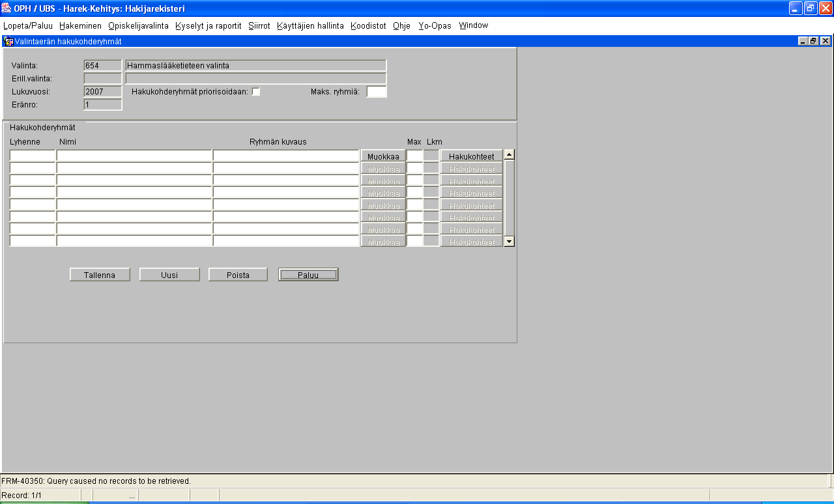The image size is (834, 504).
Task: Click the OPH / UBS application title icon
Action: (x=7, y=8)
